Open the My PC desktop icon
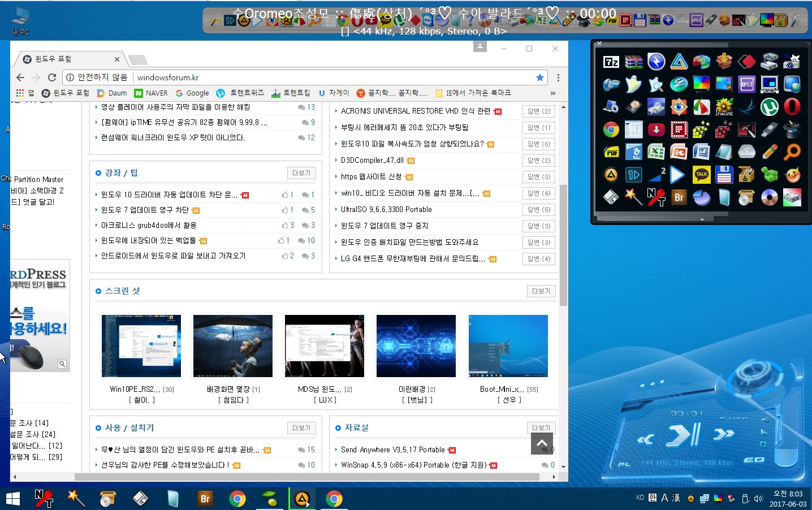The width and height of the screenshot is (812, 510). coord(20,21)
